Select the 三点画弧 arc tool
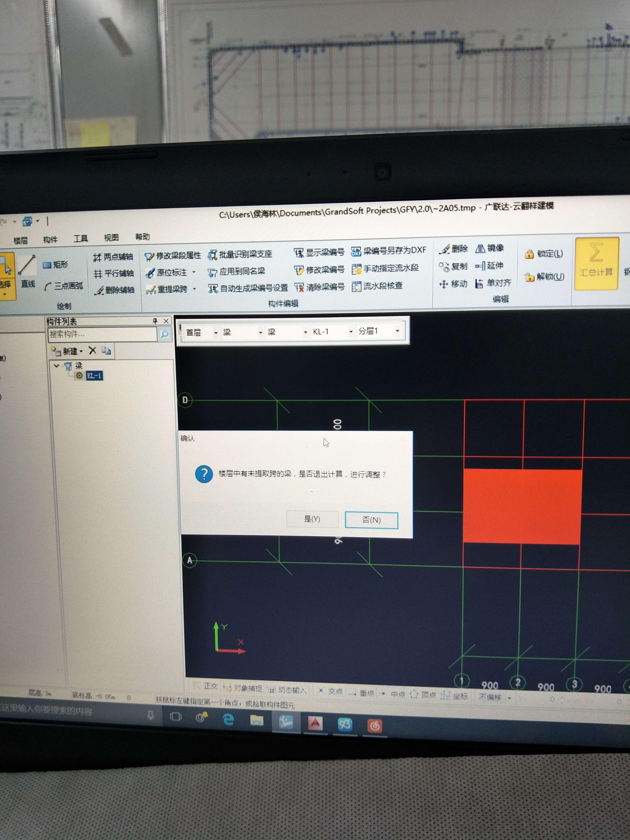630x840 pixels. coord(63,286)
